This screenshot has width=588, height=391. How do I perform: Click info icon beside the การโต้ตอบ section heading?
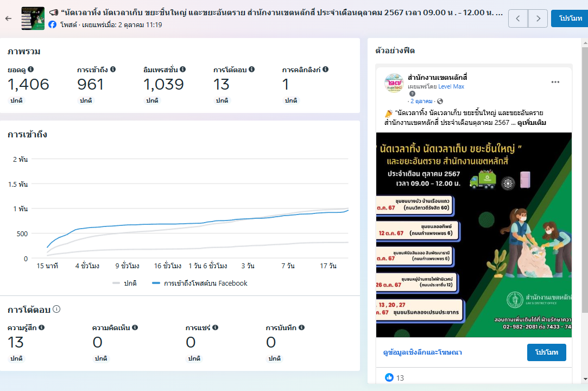(x=56, y=309)
